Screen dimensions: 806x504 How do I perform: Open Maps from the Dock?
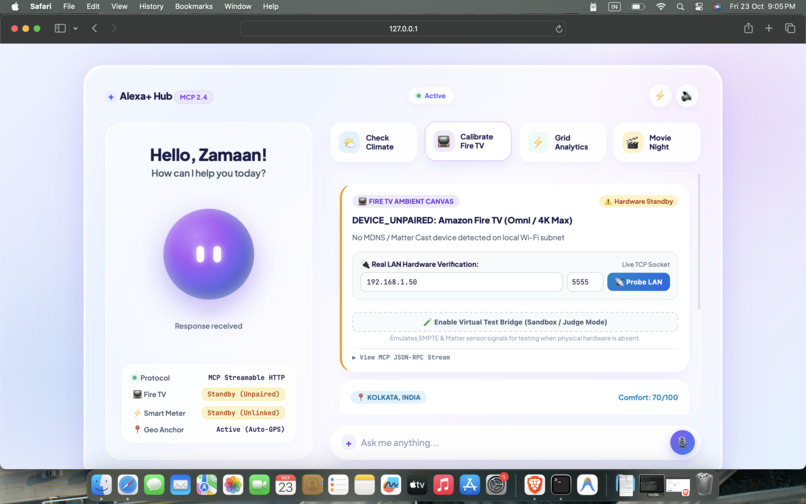(x=206, y=484)
